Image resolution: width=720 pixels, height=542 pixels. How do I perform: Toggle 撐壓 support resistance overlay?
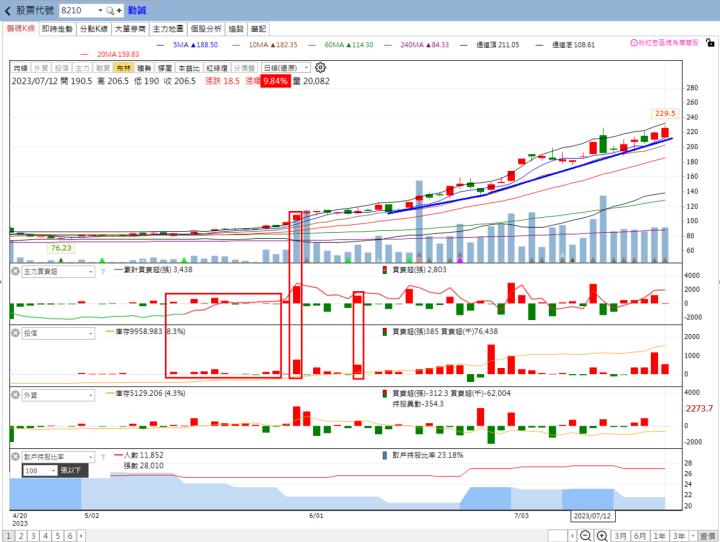[165, 68]
